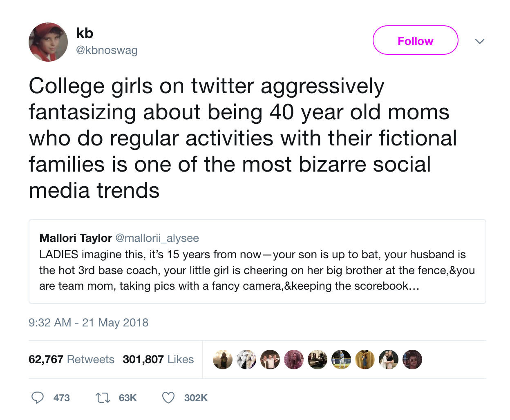Retweet this tweet using the arrows icon

pos(103,398)
